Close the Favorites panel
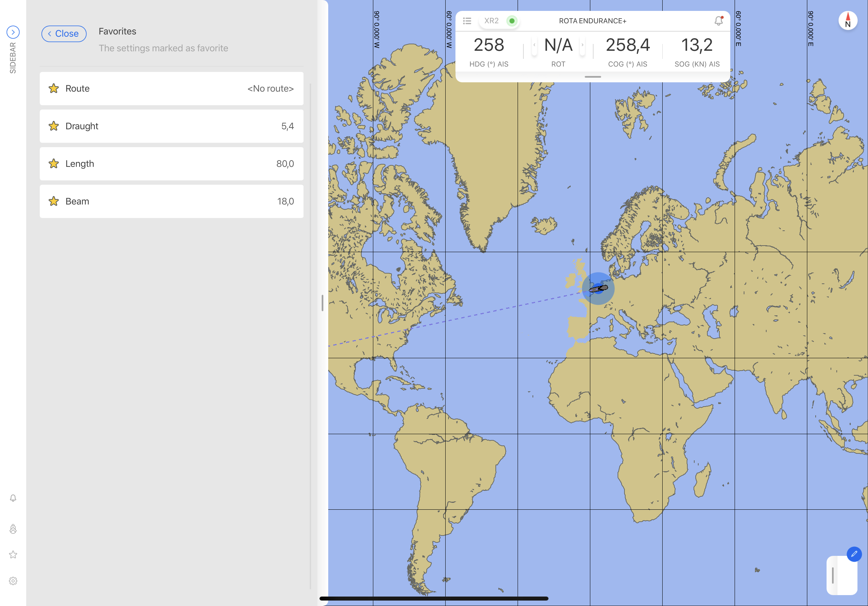The width and height of the screenshot is (868, 606). pos(64,34)
